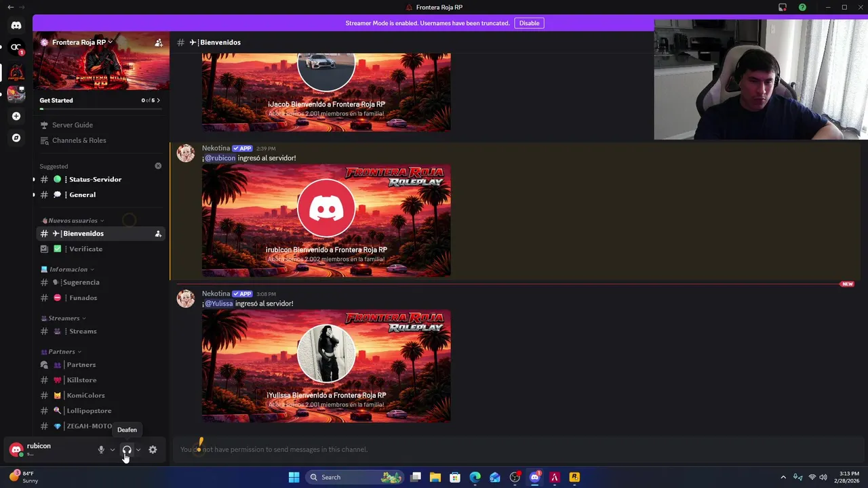Disable Streamer Mode via banner button
This screenshot has width=868, height=488.
(x=529, y=23)
